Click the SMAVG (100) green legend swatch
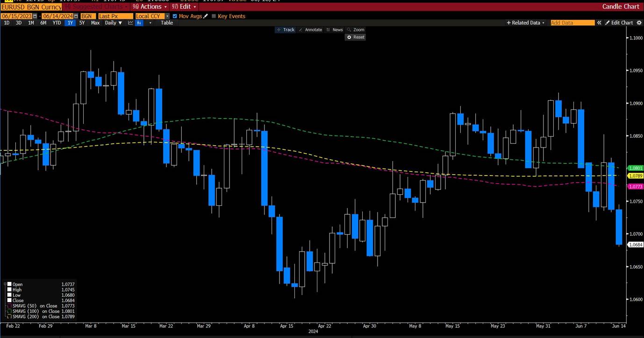Viewport: 644px width, 338px height. [9, 311]
